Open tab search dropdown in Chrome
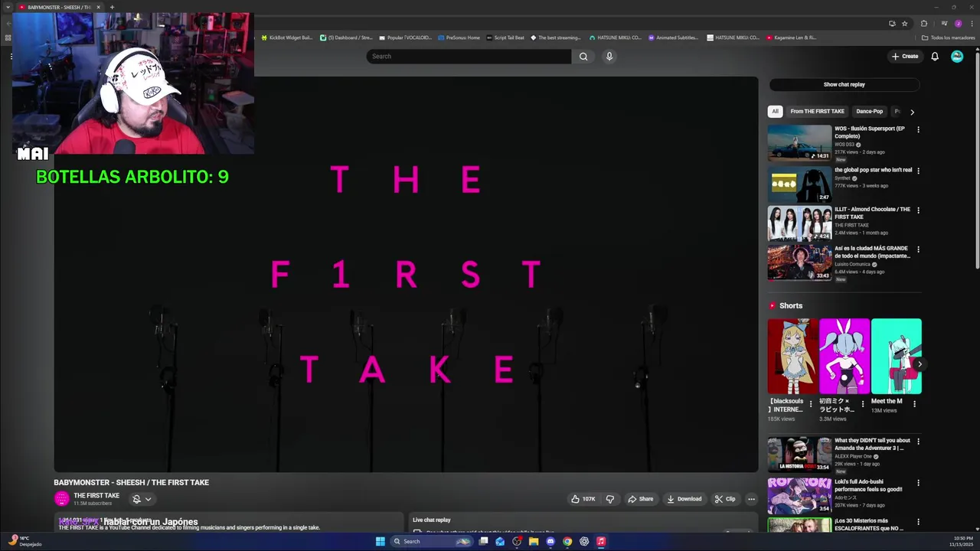Viewport: 980px width, 551px height. [x=8, y=7]
